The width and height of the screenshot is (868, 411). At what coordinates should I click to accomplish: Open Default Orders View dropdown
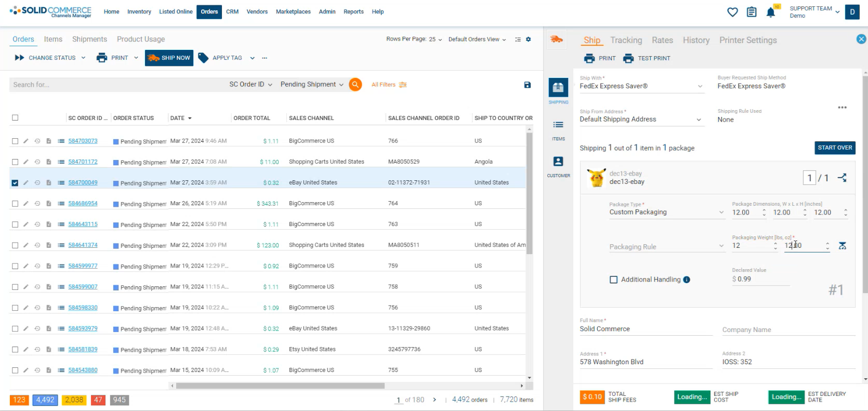pos(477,39)
